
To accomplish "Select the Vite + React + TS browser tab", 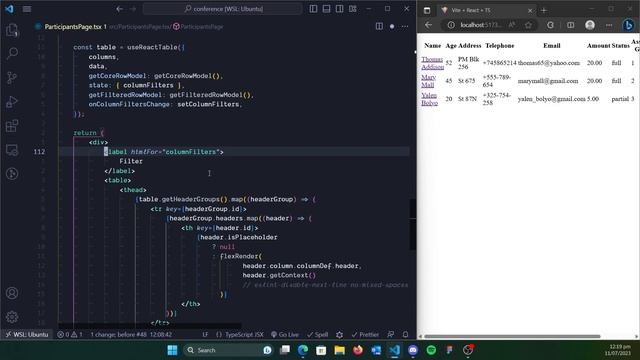I will click(487, 10).
